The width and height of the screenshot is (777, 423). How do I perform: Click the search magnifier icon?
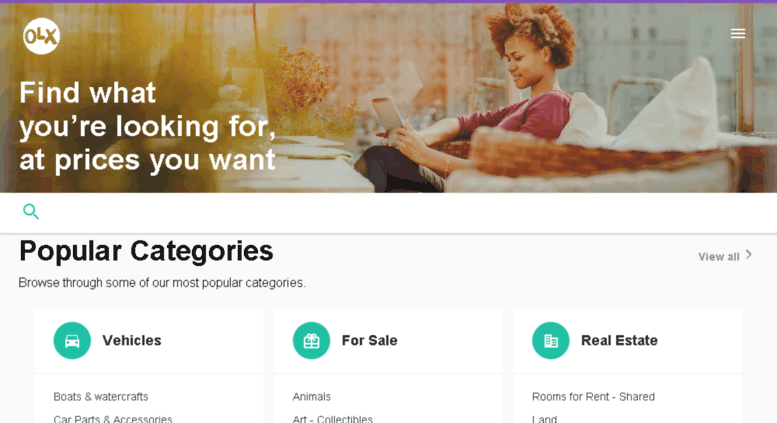tap(31, 212)
